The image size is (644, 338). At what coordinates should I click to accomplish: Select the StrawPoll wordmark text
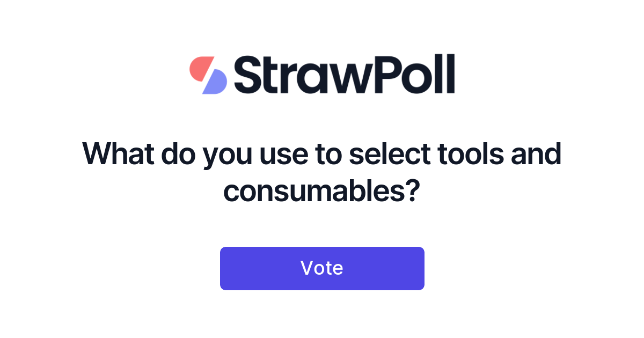point(343,75)
